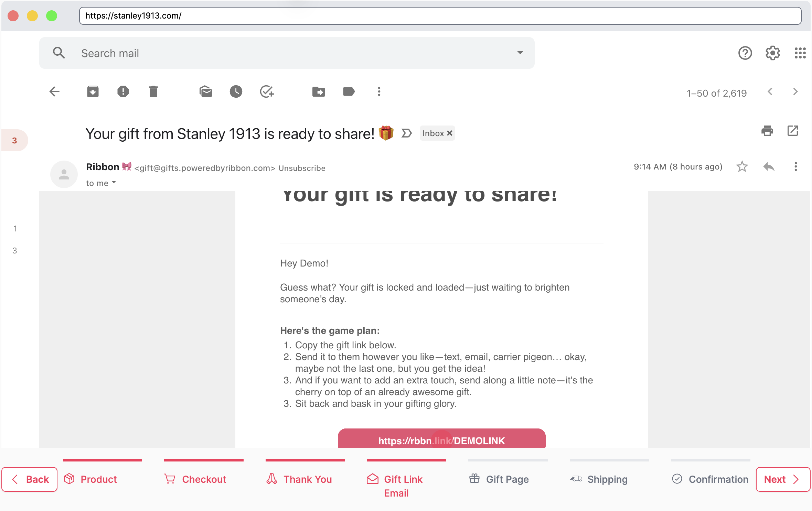Unsubscribe from Ribbon emails
The height and width of the screenshot is (511, 812).
tap(301, 168)
